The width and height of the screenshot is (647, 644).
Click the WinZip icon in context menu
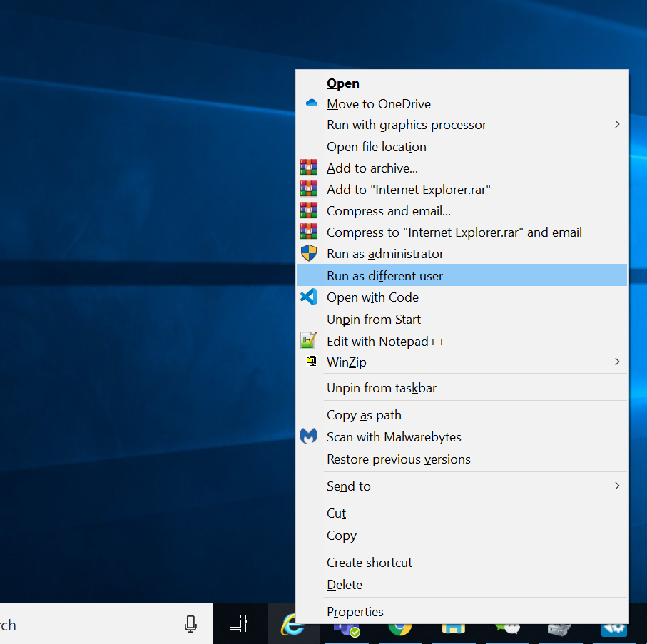[311, 362]
